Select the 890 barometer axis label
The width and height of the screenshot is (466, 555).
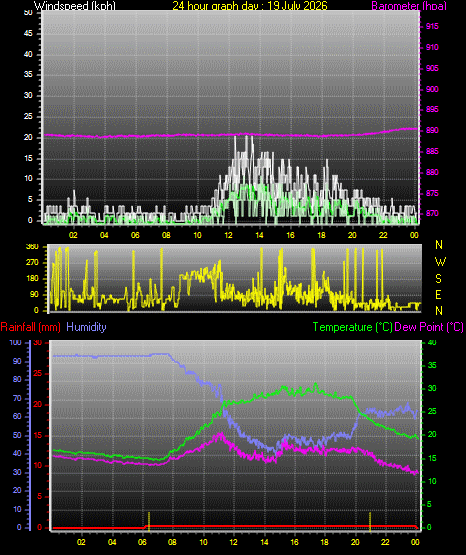point(432,130)
